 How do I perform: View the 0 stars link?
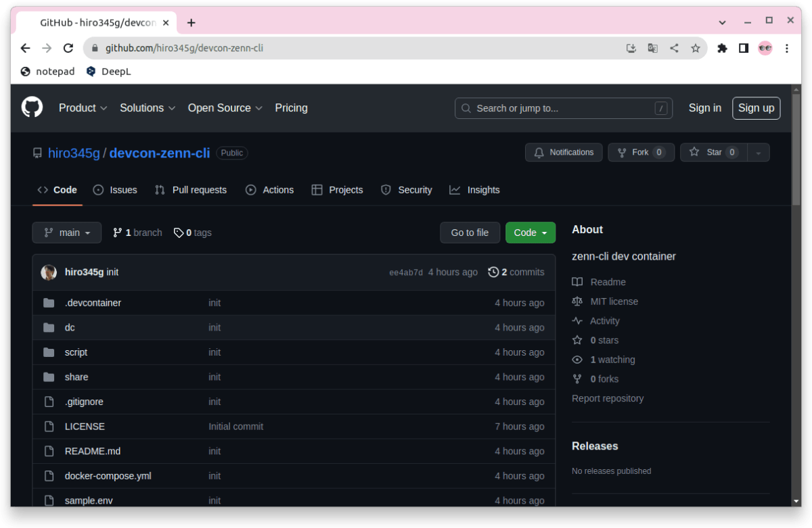pos(595,340)
